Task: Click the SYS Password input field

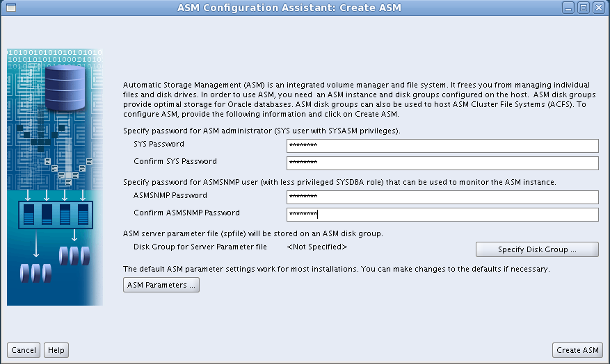Action: [x=442, y=146]
